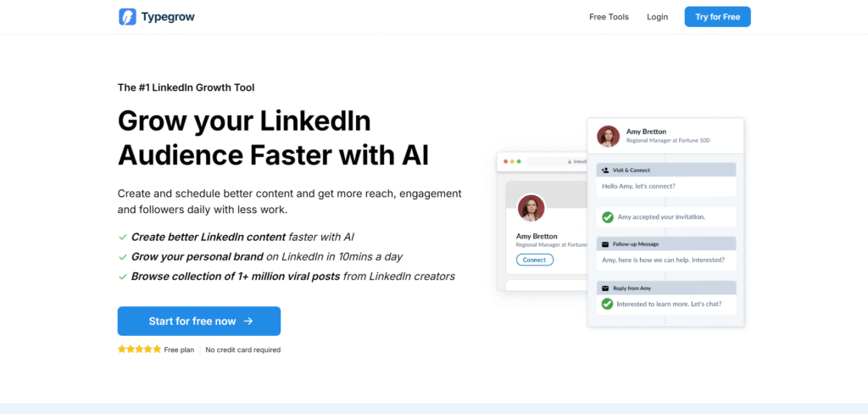Click the envelope icon next to Follow-up Message
The height and width of the screenshot is (414, 868).
point(605,243)
